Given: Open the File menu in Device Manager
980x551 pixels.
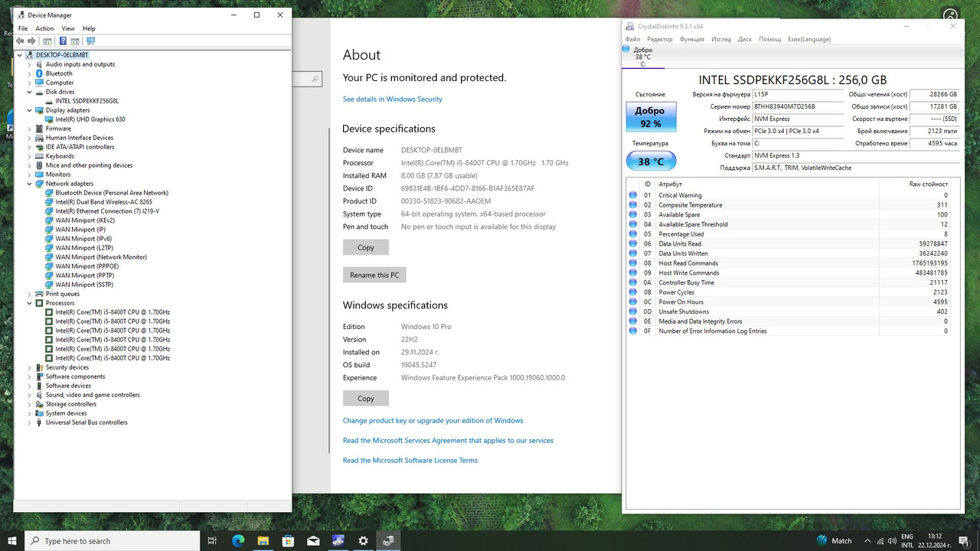Looking at the screenshot, I should [x=23, y=28].
